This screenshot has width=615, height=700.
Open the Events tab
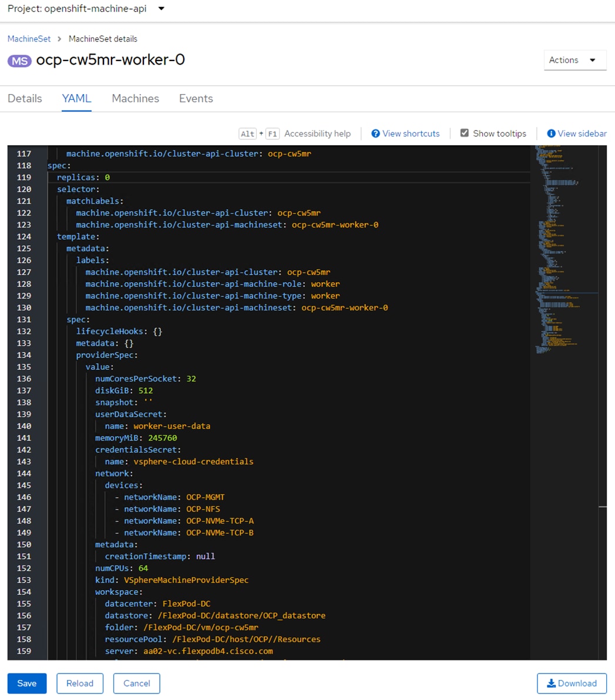tap(196, 98)
